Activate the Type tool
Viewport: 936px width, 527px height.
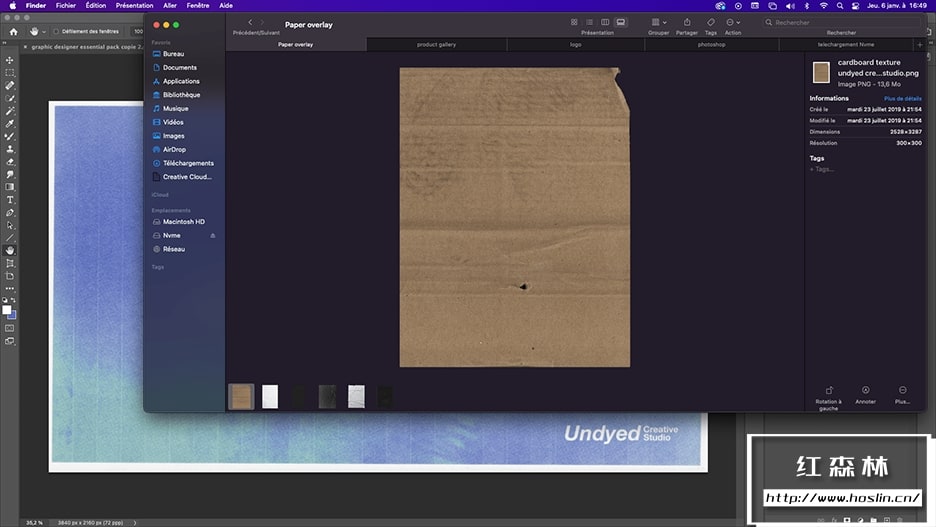tap(10, 200)
